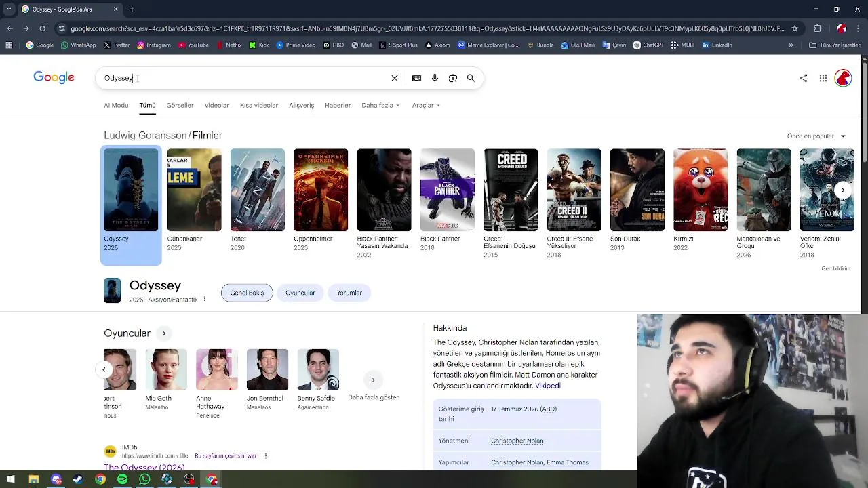
Task: Open the IMDb result options menu
Action: [266, 456]
